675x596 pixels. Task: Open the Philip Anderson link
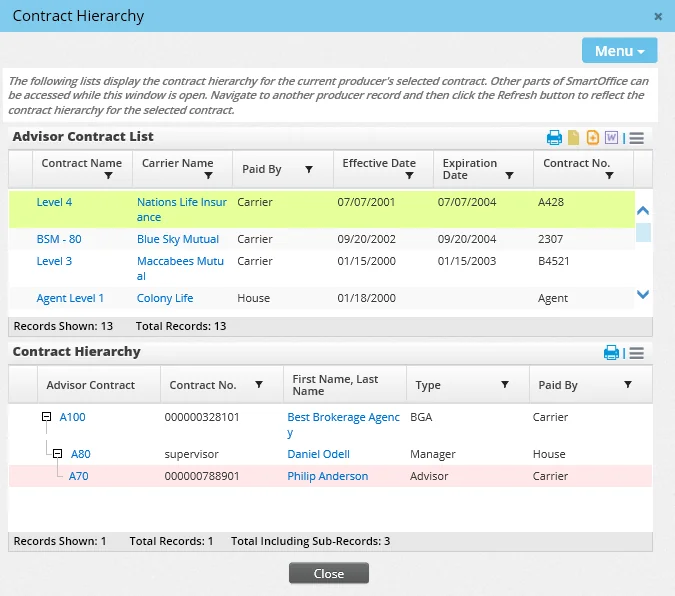pyautogui.click(x=328, y=476)
